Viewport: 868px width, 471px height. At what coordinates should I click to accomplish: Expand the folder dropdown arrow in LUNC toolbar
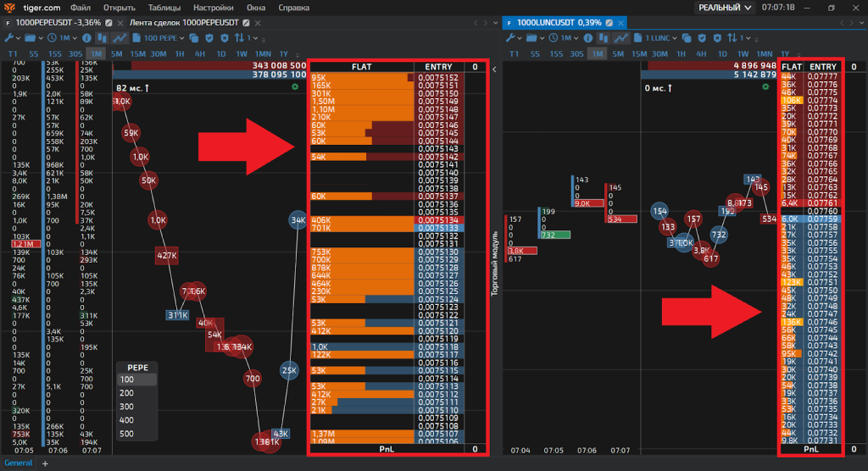click(x=542, y=39)
